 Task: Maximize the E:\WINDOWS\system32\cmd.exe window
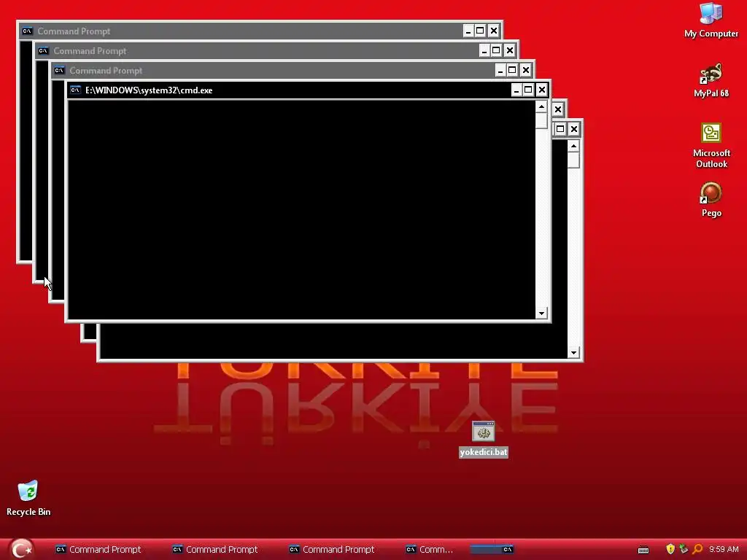(x=528, y=90)
